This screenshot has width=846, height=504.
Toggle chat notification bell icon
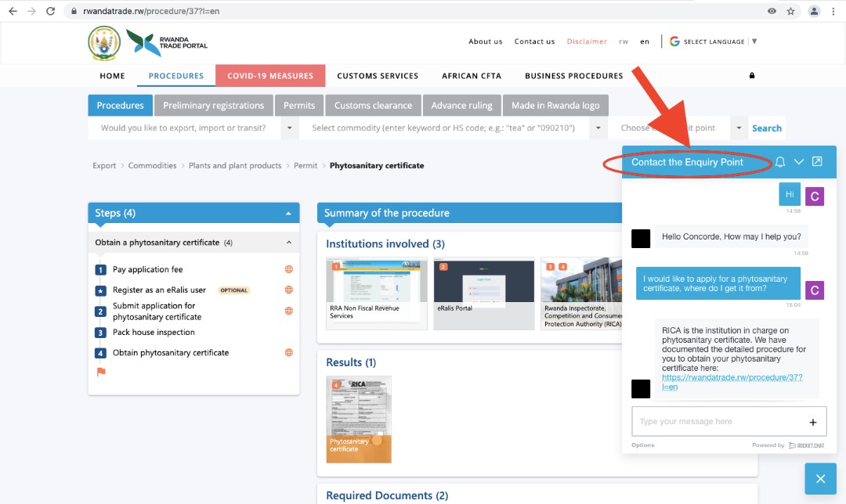click(x=780, y=162)
